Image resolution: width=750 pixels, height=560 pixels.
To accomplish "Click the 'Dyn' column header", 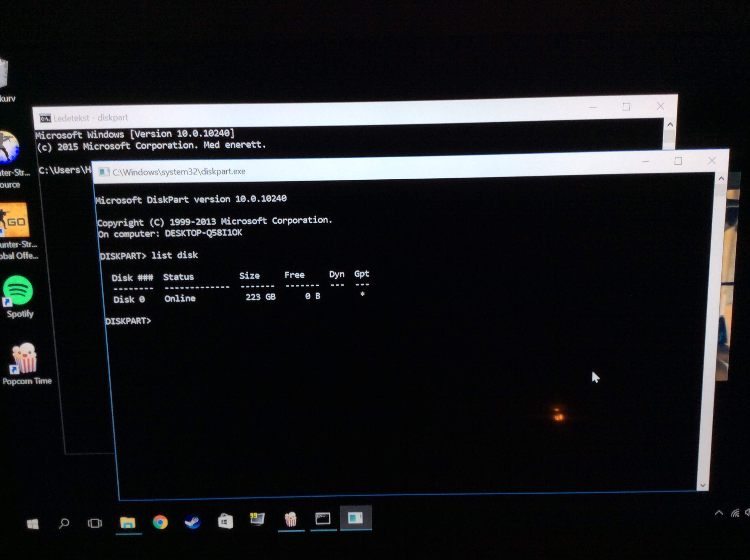I will 337,274.
